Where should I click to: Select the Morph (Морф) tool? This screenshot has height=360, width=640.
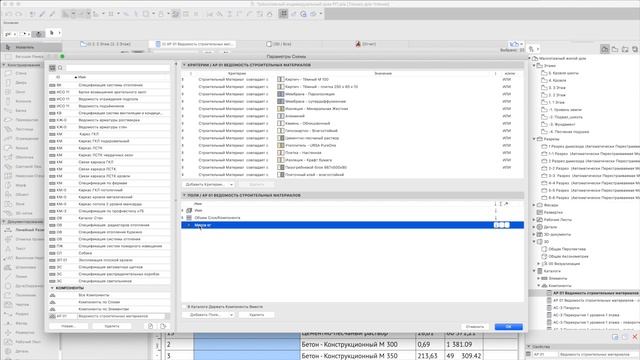coord(20,185)
